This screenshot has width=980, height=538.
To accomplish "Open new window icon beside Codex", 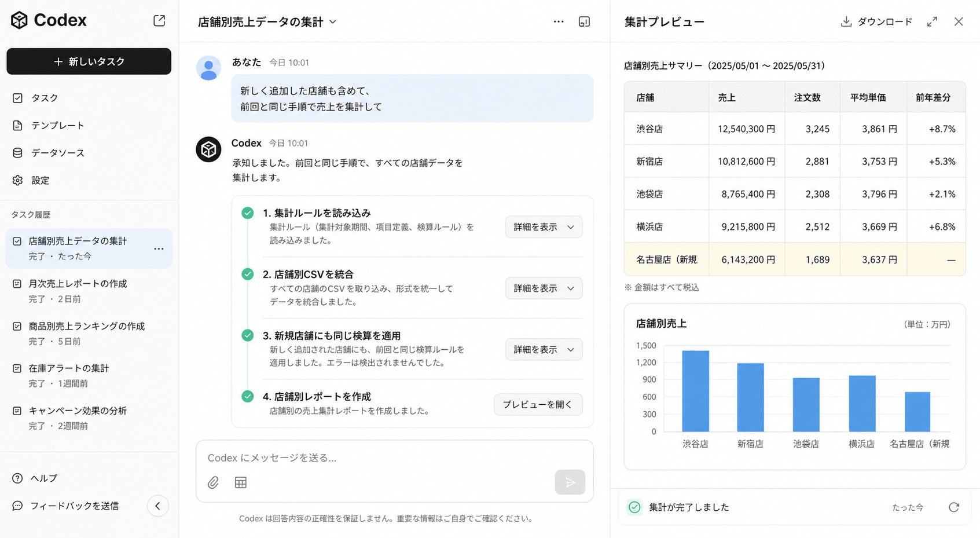I will click(x=159, y=21).
